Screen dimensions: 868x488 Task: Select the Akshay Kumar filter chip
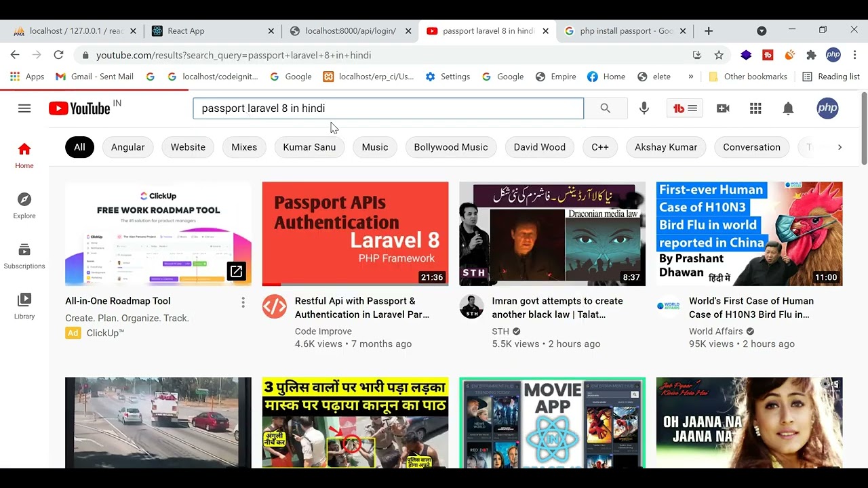pos(666,147)
